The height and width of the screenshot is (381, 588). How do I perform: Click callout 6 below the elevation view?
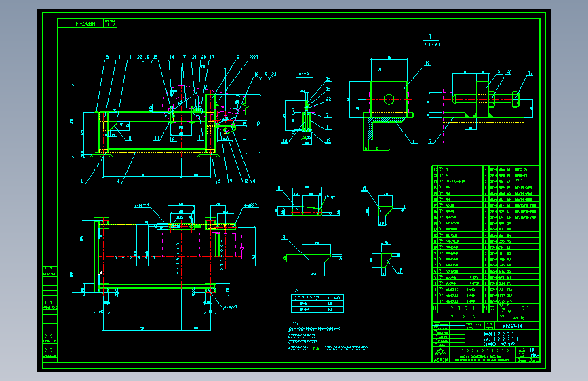coord(219,181)
